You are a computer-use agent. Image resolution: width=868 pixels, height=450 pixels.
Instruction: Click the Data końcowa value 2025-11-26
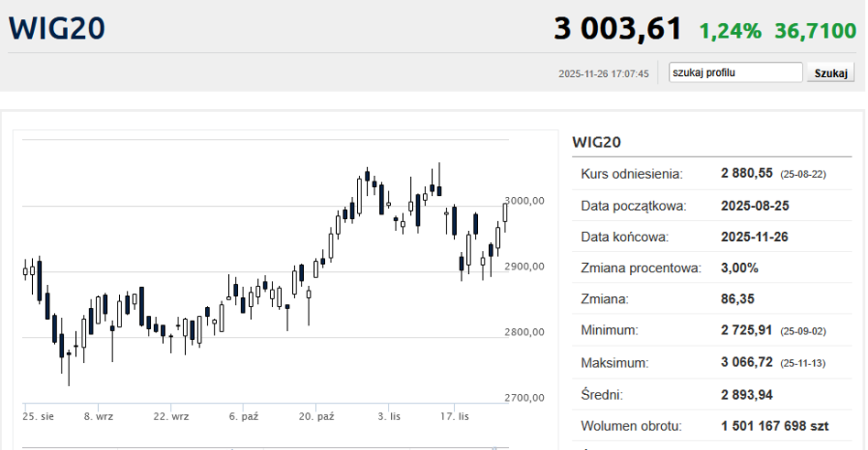pos(755,237)
